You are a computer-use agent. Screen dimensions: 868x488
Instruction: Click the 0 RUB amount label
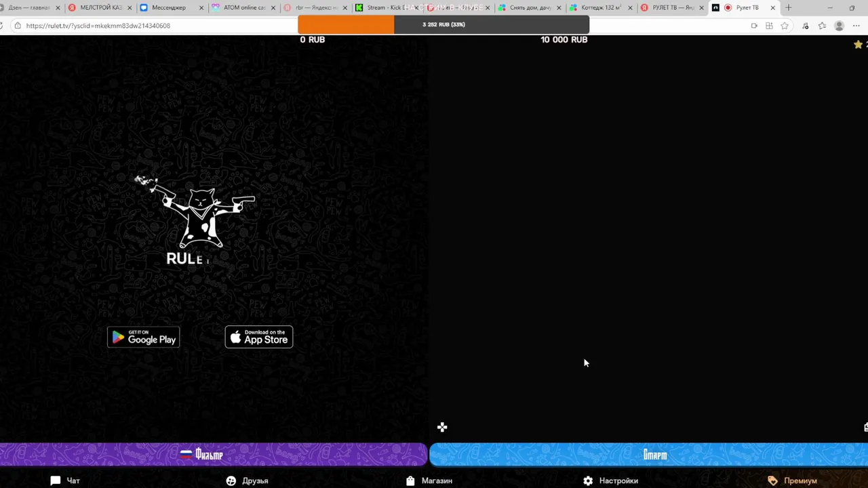tap(313, 39)
